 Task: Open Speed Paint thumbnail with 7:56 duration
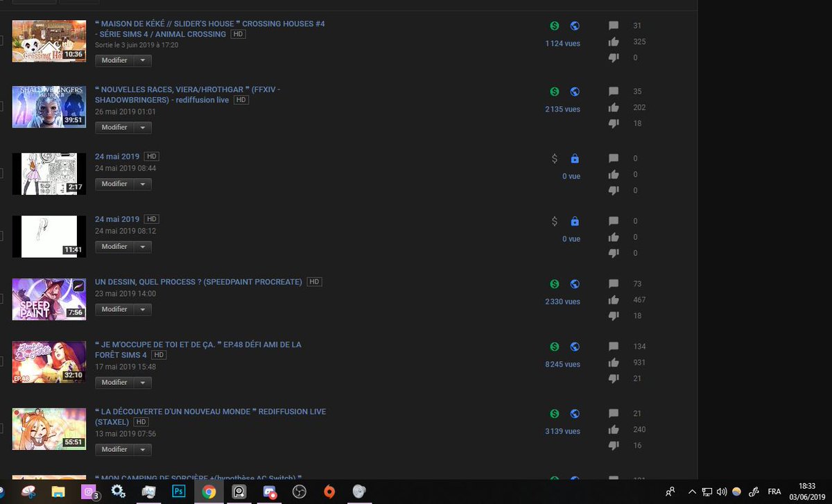click(49, 299)
